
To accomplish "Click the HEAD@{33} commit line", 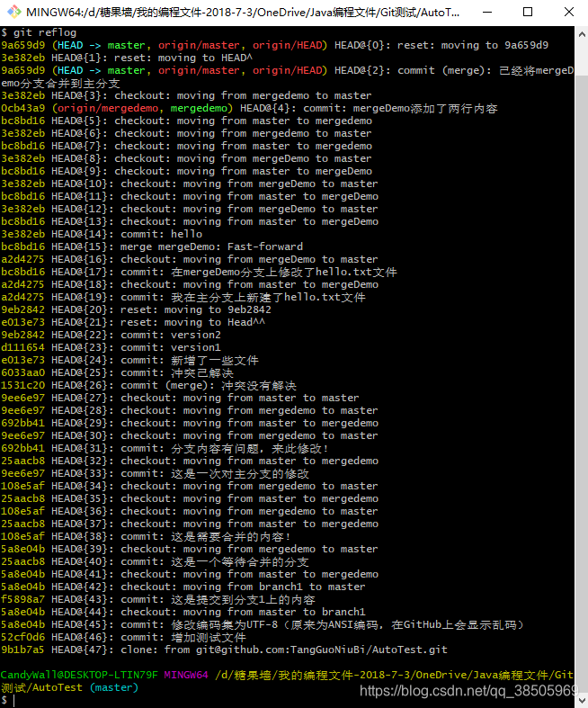I will pos(156,474).
